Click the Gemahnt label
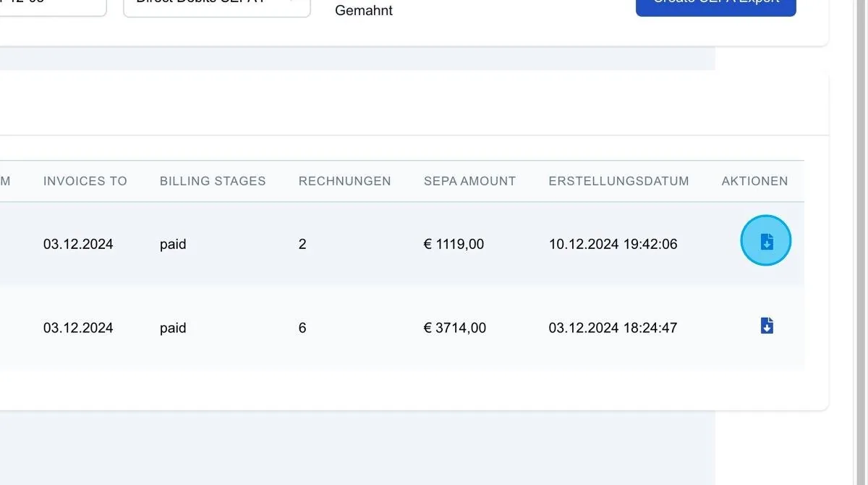Viewport: 868px width, 485px height. [364, 11]
